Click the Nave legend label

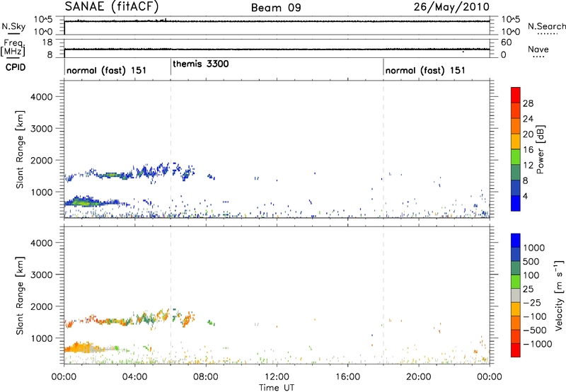(x=538, y=49)
